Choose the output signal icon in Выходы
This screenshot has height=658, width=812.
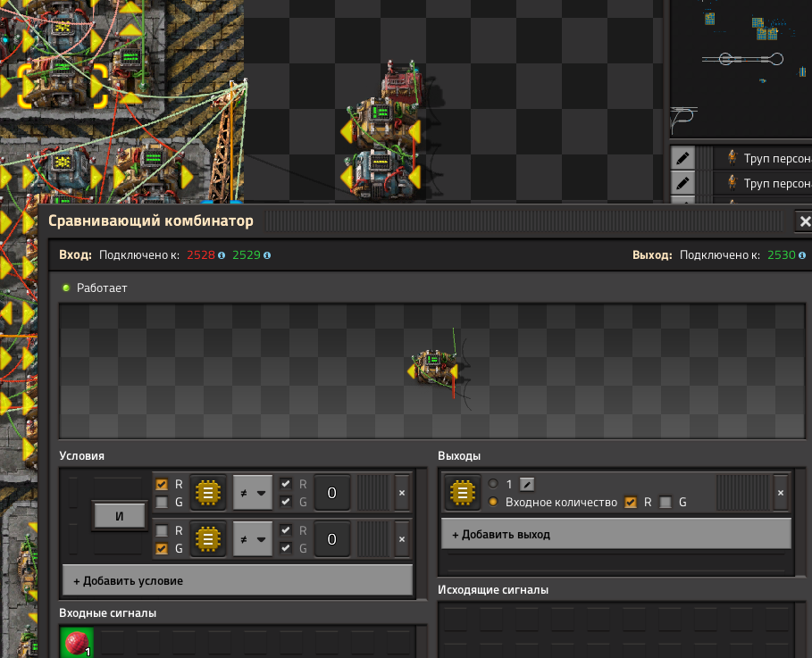tap(463, 492)
